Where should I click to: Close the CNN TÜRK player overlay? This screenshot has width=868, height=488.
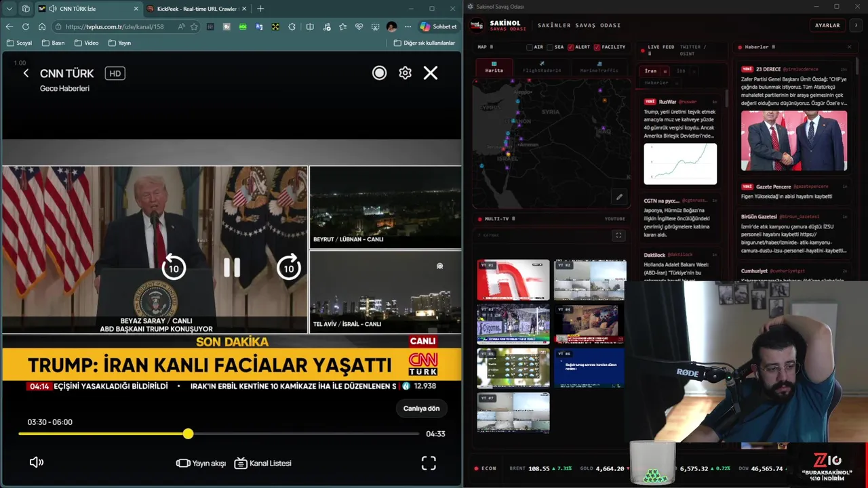click(431, 73)
